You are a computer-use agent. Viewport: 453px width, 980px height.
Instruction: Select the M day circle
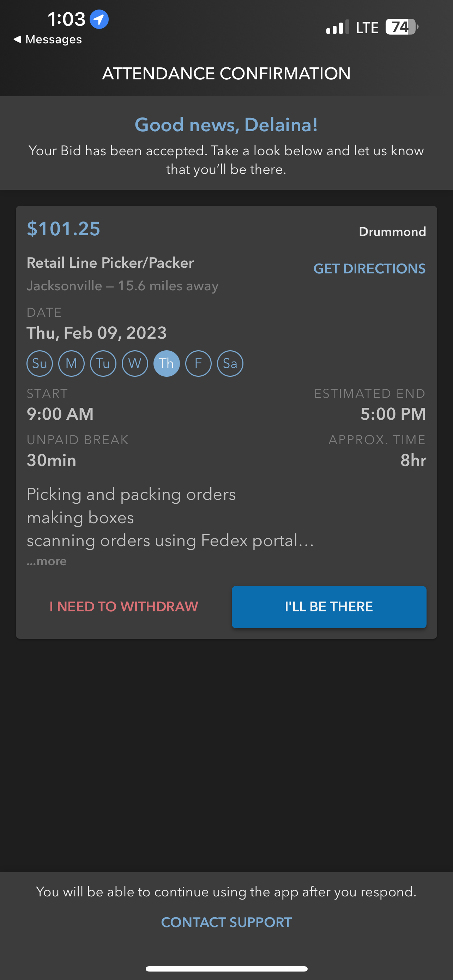[72, 363]
